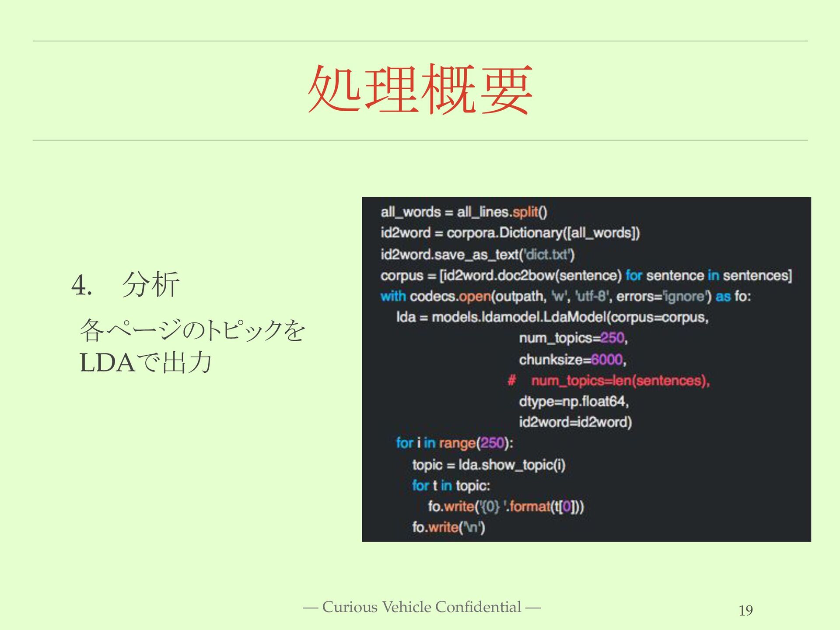This screenshot has width=840, height=630.
Task: Click the dtype=np.float64 line
Action: pyautogui.click(x=574, y=402)
